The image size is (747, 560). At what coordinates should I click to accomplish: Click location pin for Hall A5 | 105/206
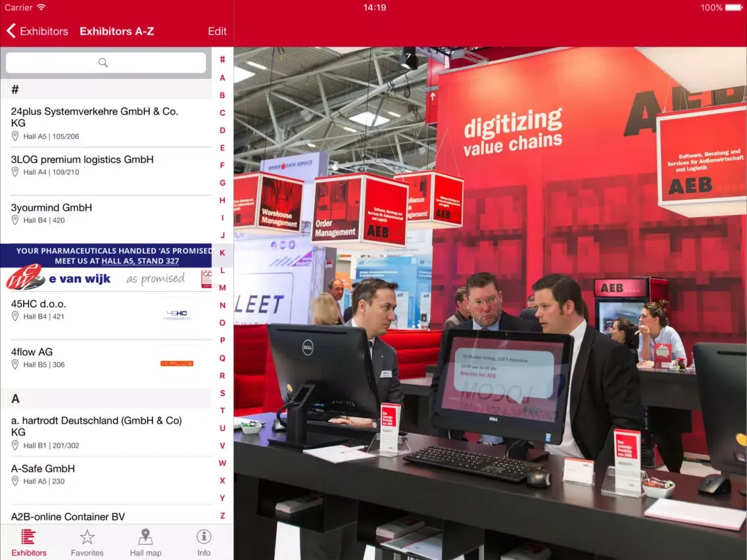click(15, 136)
